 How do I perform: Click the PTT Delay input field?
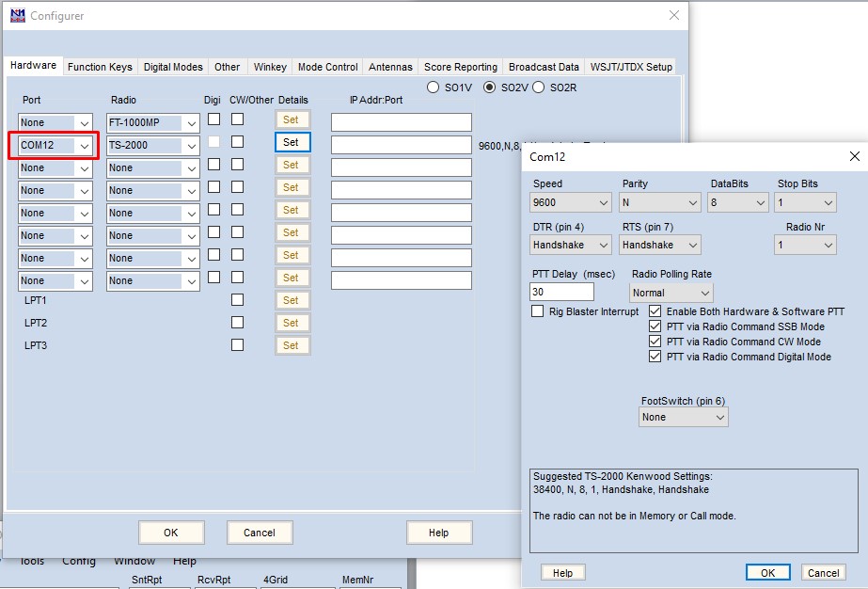(x=562, y=293)
